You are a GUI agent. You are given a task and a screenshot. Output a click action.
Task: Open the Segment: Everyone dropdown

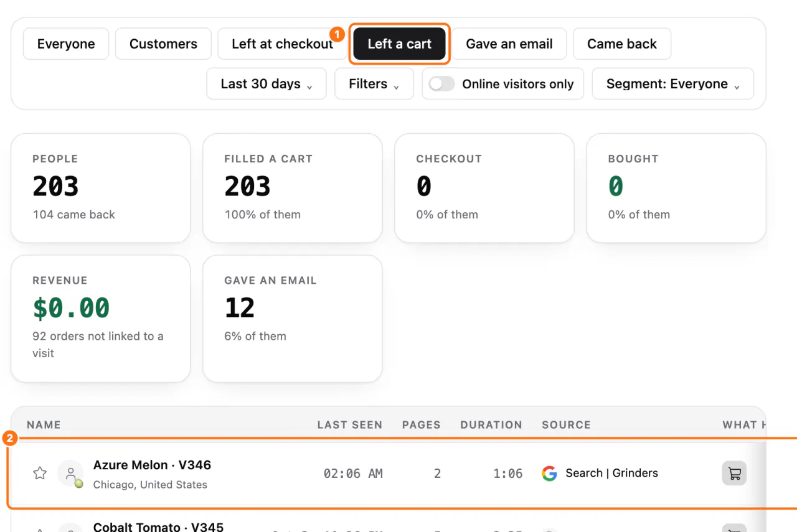click(672, 84)
